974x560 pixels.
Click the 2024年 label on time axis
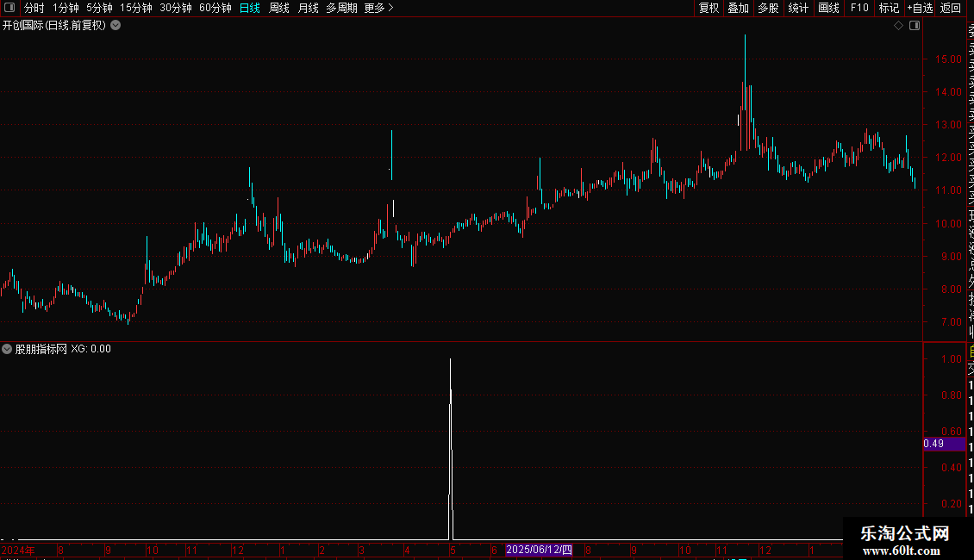point(18,550)
